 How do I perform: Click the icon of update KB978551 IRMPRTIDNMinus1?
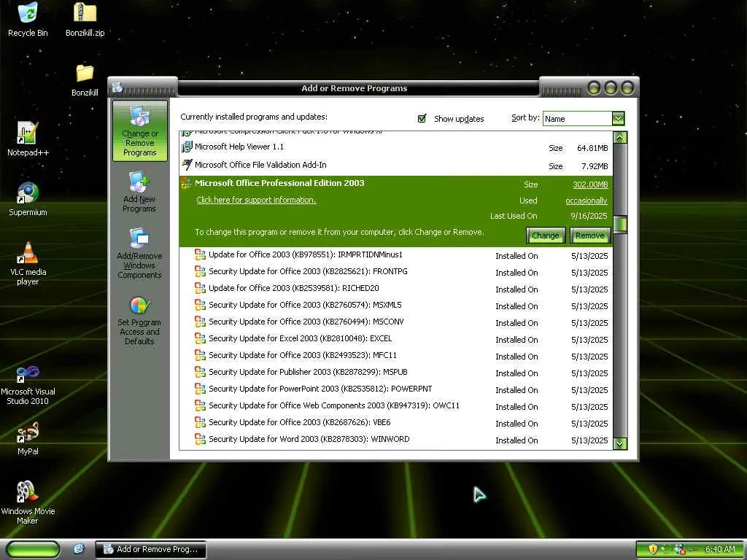[200, 254]
